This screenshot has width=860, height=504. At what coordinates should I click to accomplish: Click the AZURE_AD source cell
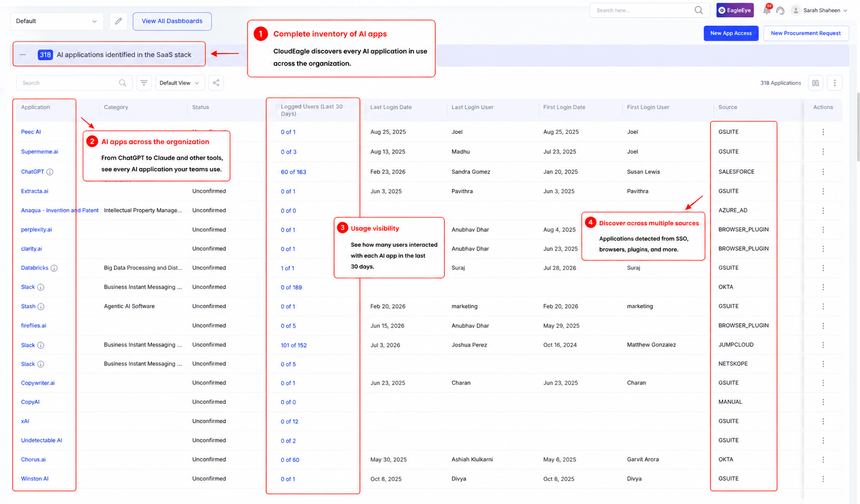point(732,211)
